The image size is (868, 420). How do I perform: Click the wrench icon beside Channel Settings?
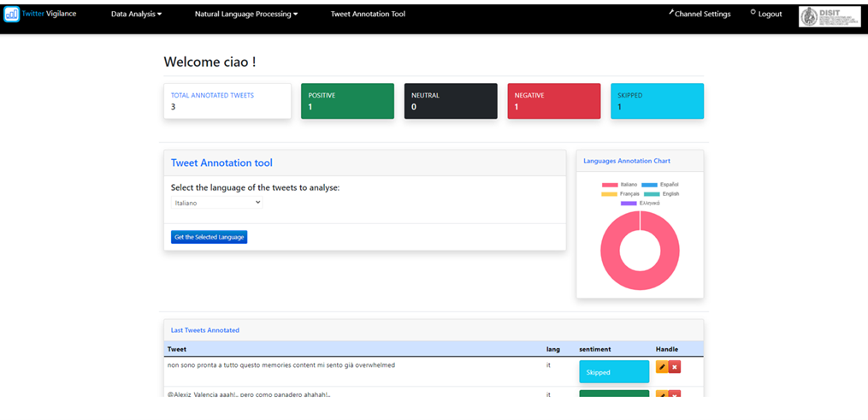click(671, 13)
